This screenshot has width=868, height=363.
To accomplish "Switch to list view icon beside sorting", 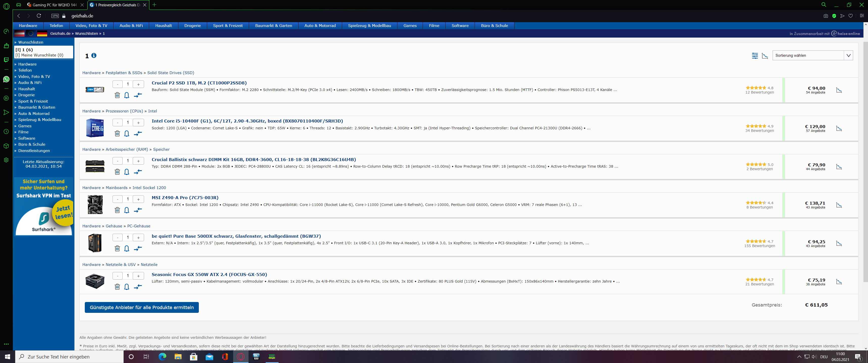I will pos(755,55).
